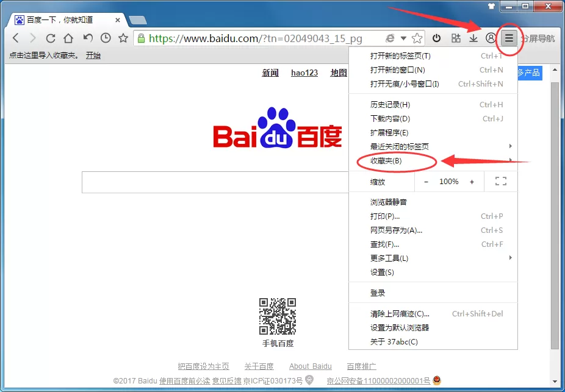The height and width of the screenshot is (392, 565).
Task: Click the undo close tab icon
Action: coord(88,38)
